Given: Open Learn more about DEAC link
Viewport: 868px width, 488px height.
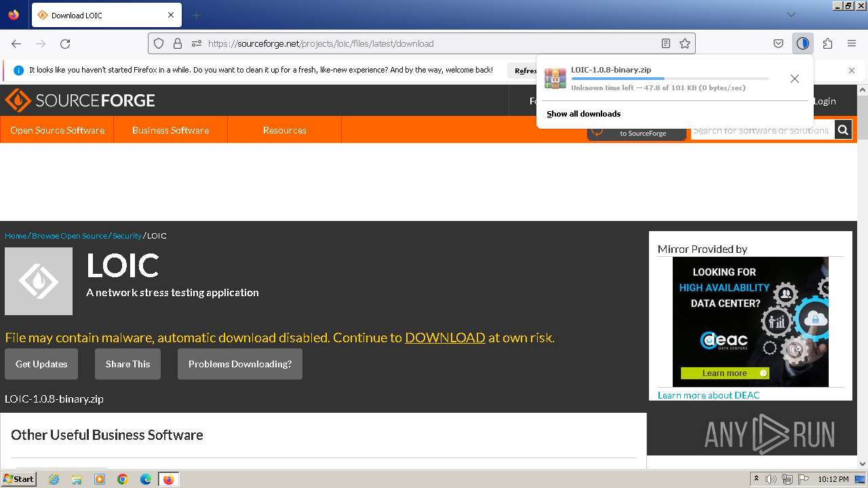Looking at the screenshot, I should click(x=709, y=395).
